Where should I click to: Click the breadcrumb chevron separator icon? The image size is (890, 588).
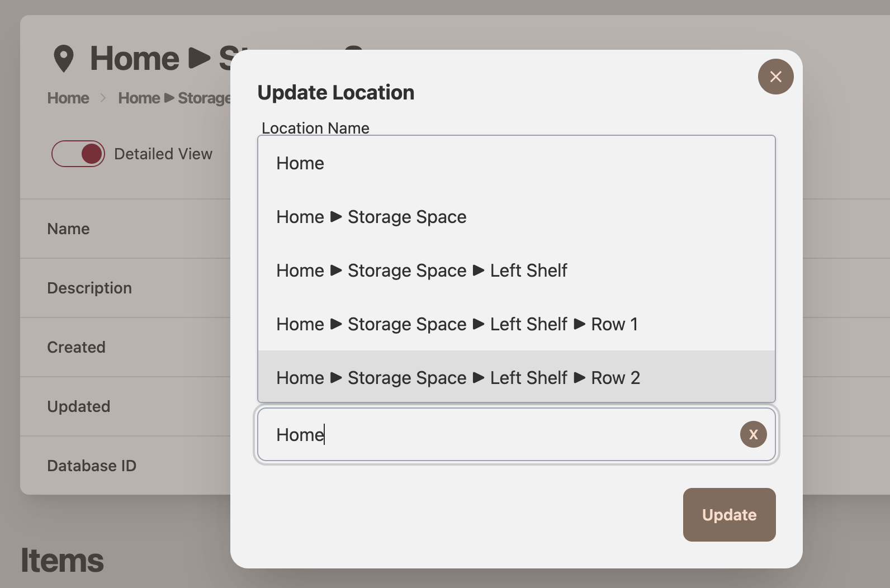pos(103,98)
